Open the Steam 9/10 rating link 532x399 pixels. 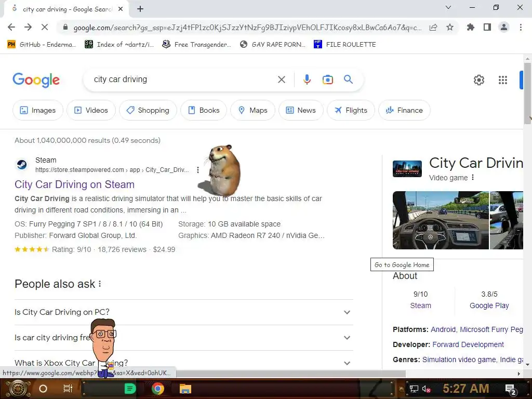[420, 305]
